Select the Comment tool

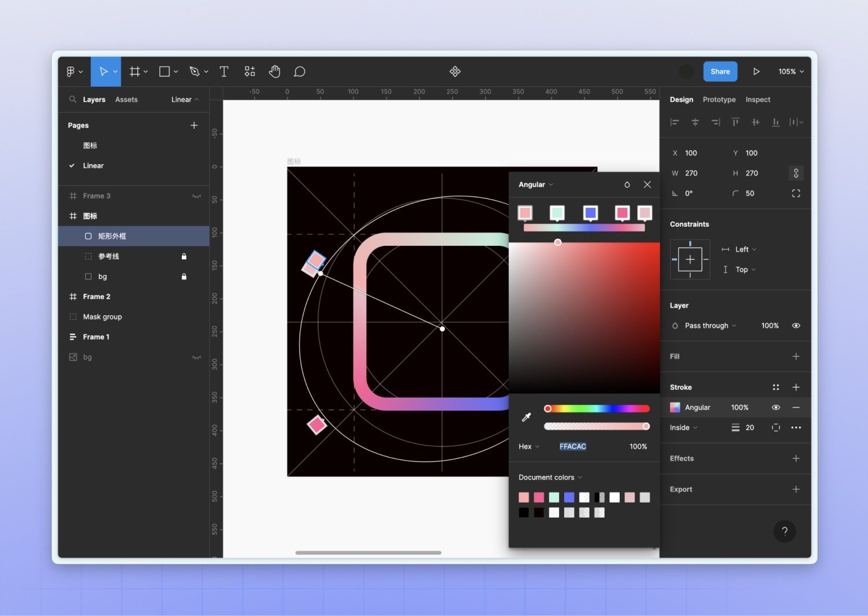point(299,72)
